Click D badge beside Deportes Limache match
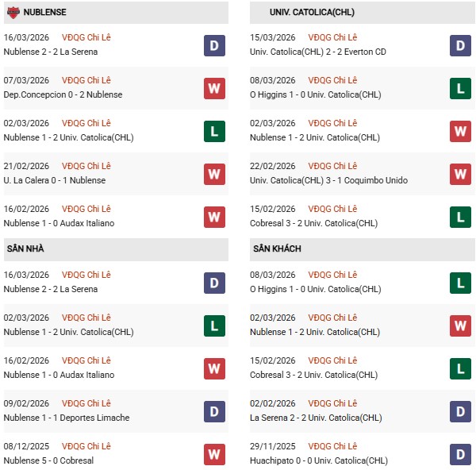476x470 pixels. click(214, 411)
